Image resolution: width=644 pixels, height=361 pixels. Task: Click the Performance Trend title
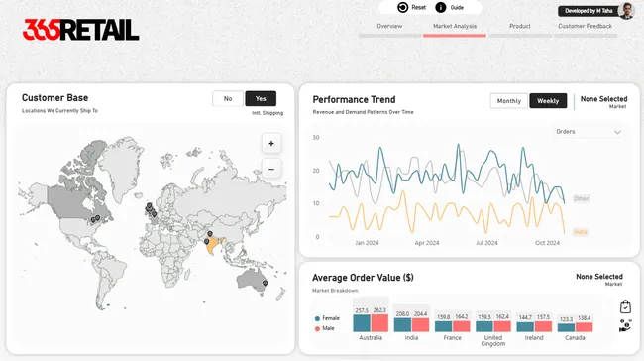tap(354, 99)
